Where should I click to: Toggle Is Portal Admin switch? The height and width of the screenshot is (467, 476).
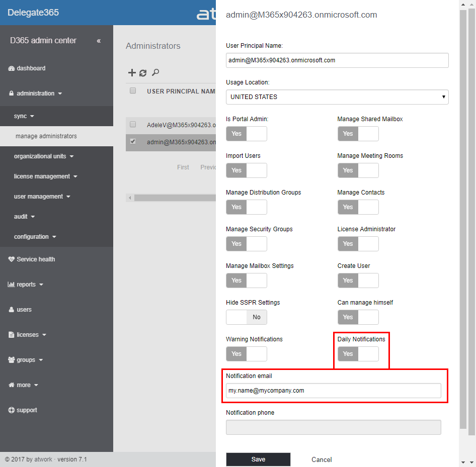coord(247,134)
